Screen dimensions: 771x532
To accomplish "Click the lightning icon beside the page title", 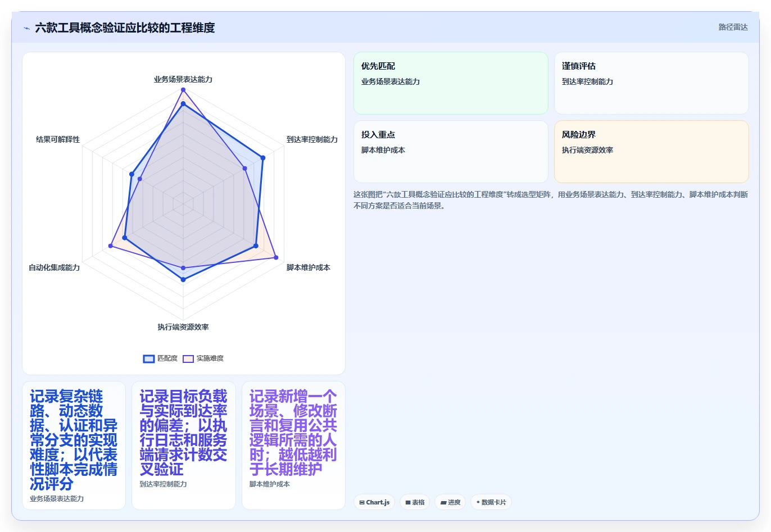I will (x=26, y=28).
